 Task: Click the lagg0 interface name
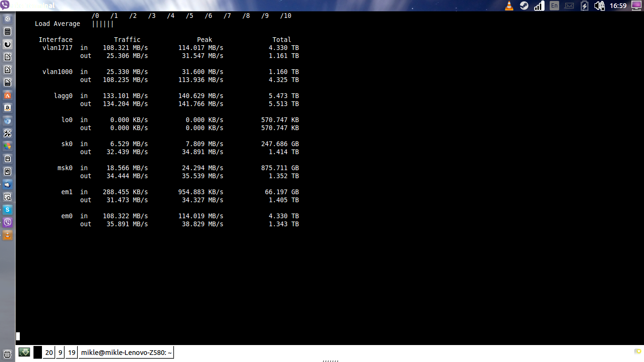click(63, 96)
